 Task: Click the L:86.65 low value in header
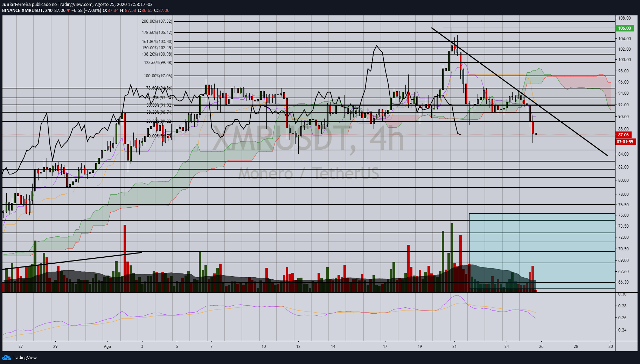point(145,10)
